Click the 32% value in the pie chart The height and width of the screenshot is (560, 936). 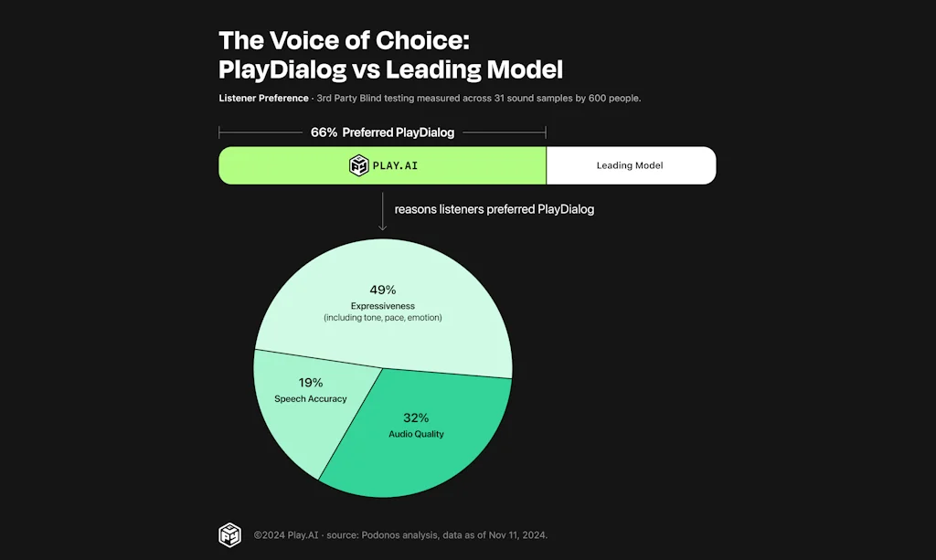416,417
